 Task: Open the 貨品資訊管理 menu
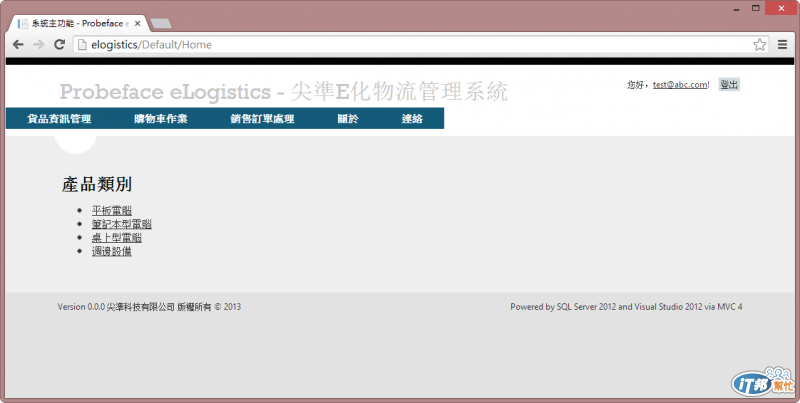(x=59, y=119)
